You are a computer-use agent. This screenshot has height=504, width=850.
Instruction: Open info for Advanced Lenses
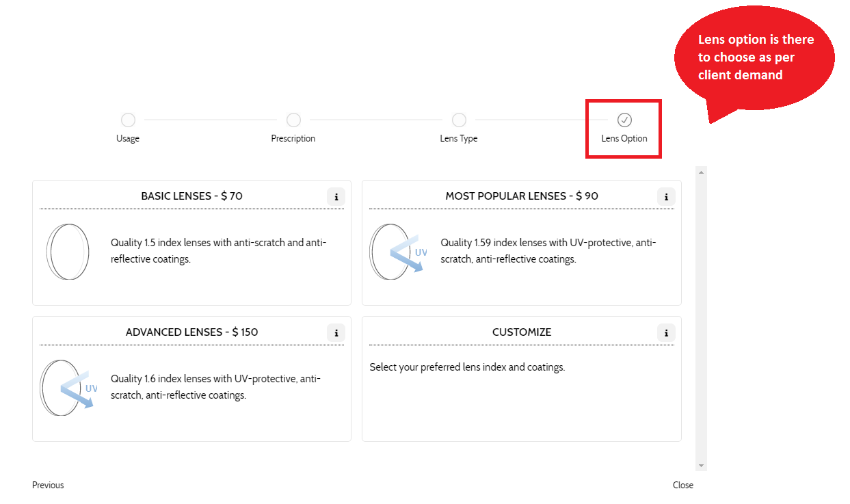336,333
